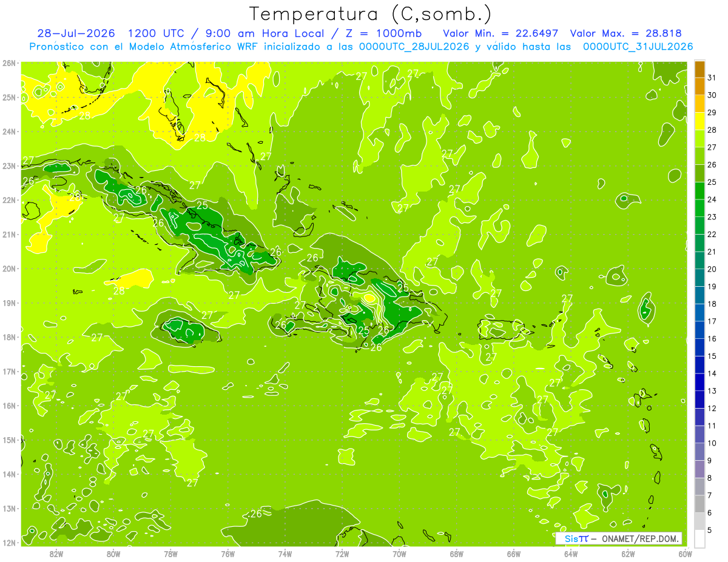The height and width of the screenshot is (562, 728).
Task: Pick the dark orange swatch above 31
Action: [x=699, y=69]
